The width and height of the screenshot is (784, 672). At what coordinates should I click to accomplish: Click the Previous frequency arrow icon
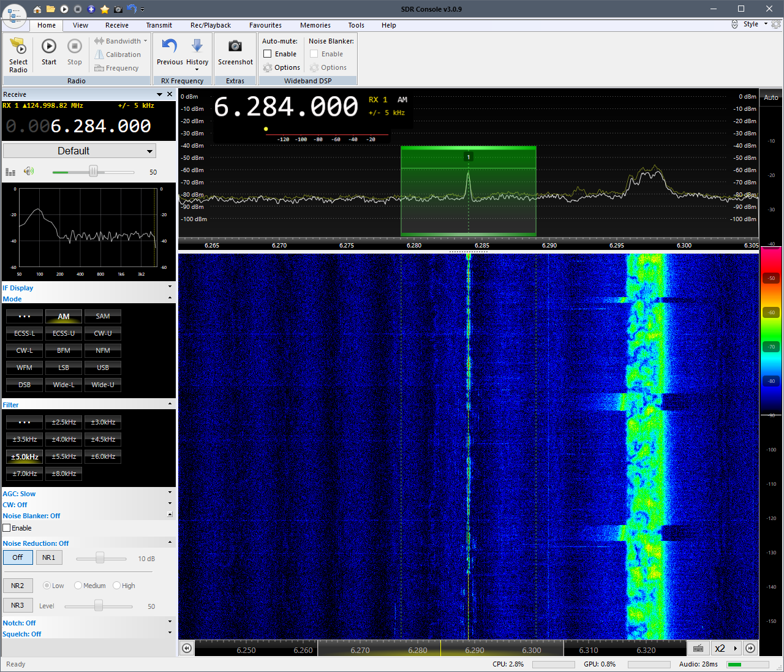(x=169, y=47)
